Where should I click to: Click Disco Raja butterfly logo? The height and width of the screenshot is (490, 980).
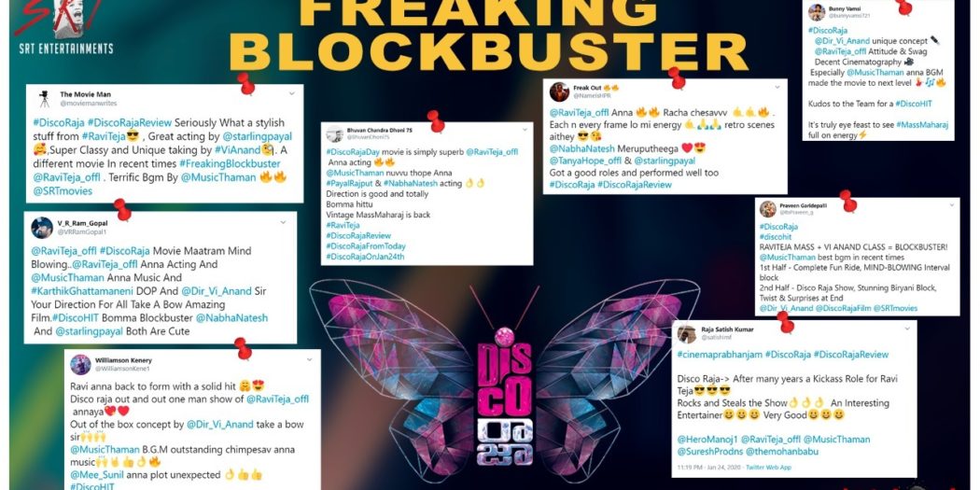pos(504,373)
